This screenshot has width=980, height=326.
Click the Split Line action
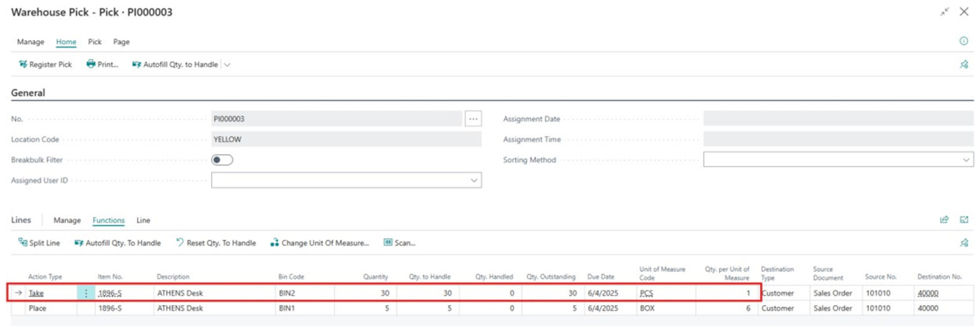(39, 243)
